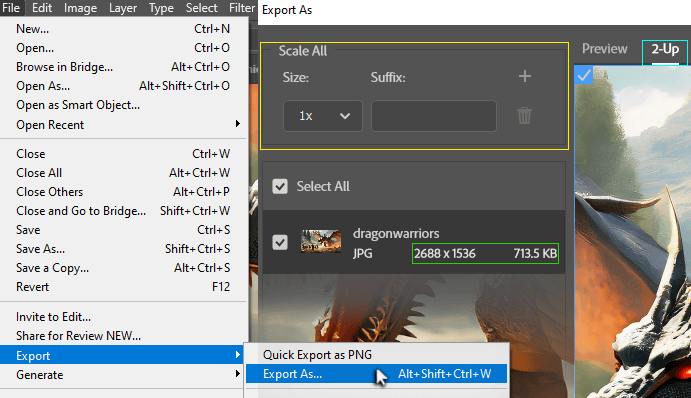
Task: Expand the Export submenu
Action: [x=123, y=355]
